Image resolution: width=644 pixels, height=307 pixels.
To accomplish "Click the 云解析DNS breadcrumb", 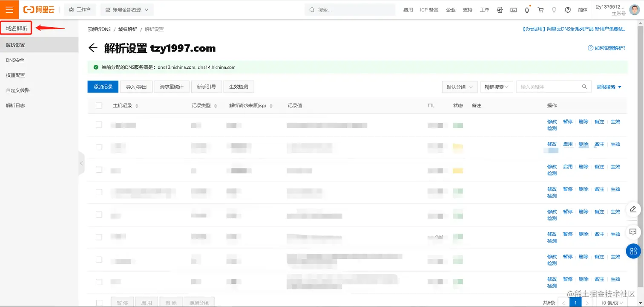I will click(x=99, y=29).
